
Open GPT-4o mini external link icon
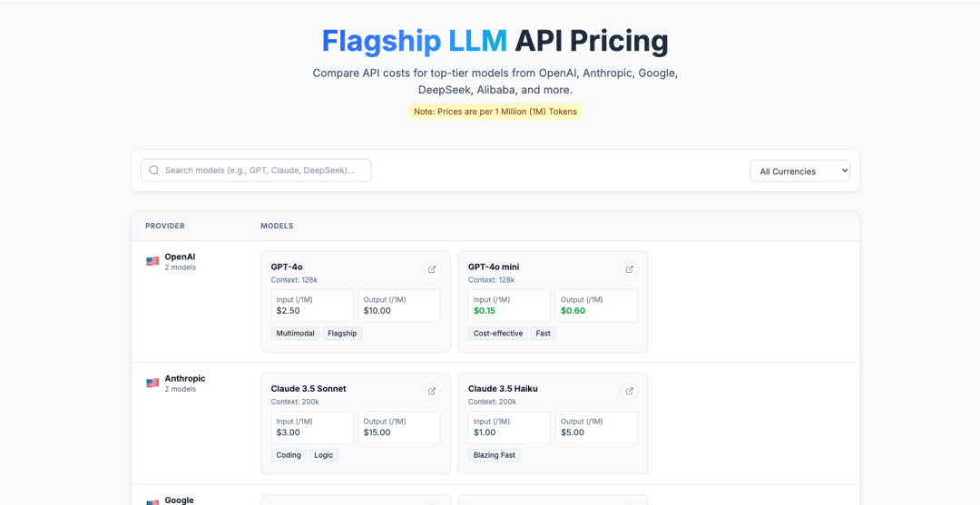coord(630,269)
